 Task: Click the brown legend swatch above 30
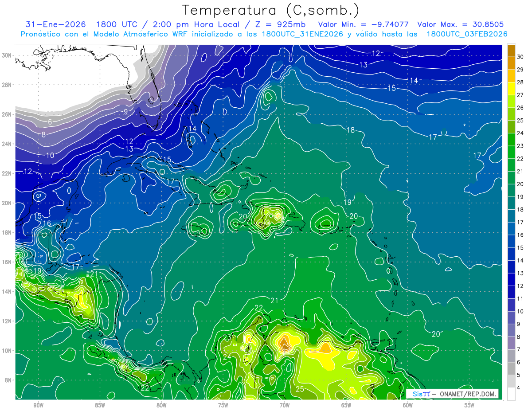(512, 51)
